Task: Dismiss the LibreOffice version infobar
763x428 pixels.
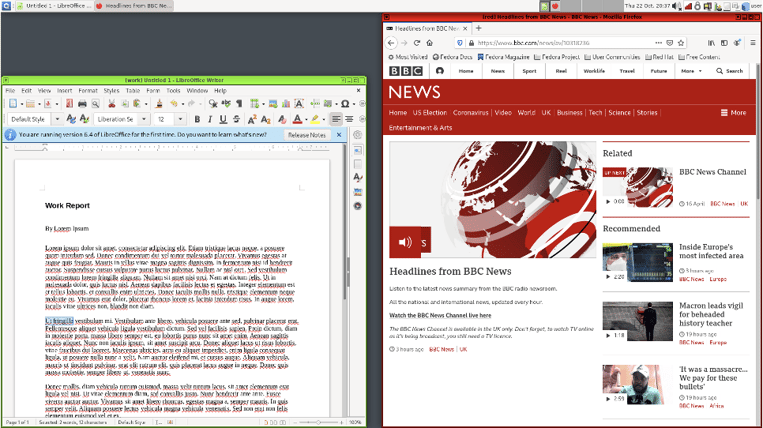Action: tap(339, 135)
